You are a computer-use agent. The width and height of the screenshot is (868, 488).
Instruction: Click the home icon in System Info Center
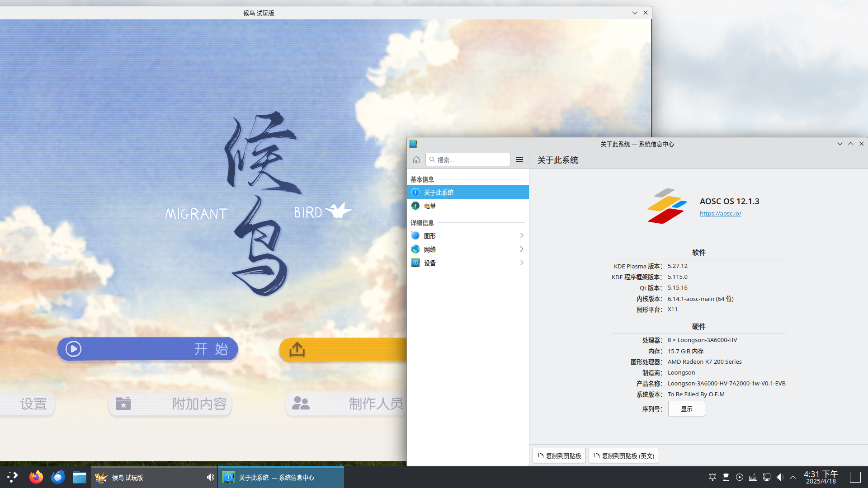(416, 160)
